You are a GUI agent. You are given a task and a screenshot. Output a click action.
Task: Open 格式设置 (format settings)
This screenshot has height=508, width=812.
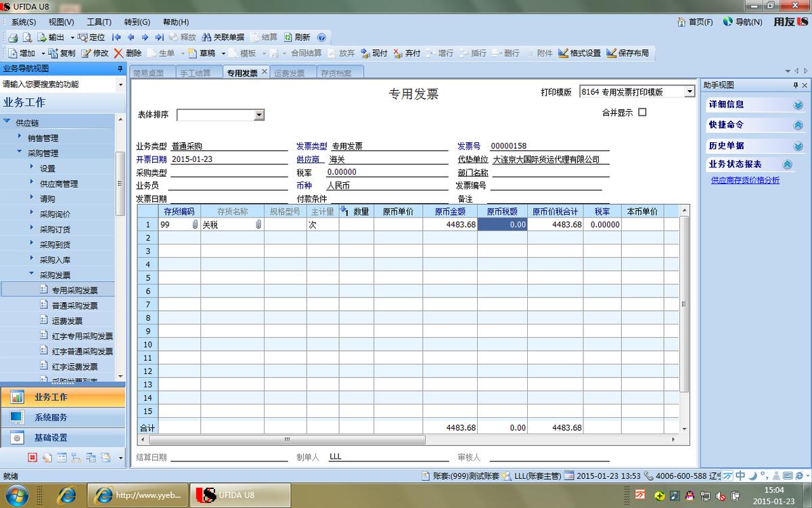pyautogui.click(x=580, y=53)
